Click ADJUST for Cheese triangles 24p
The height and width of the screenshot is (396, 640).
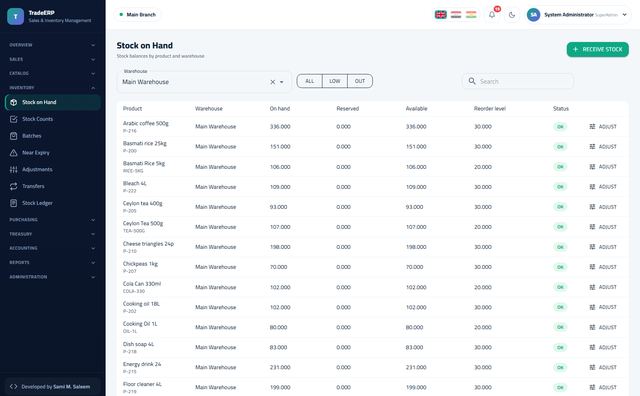(603, 247)
